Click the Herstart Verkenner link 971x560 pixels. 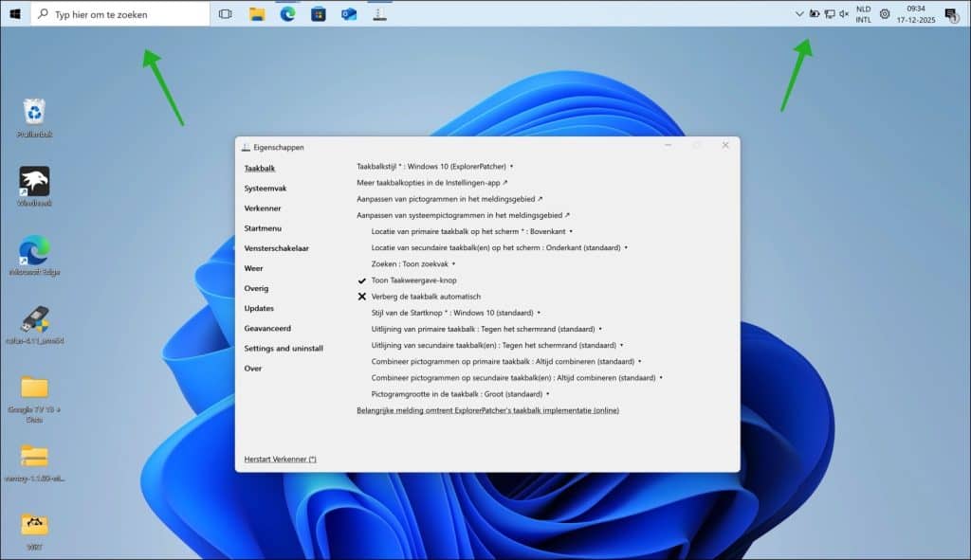[280, 460]
